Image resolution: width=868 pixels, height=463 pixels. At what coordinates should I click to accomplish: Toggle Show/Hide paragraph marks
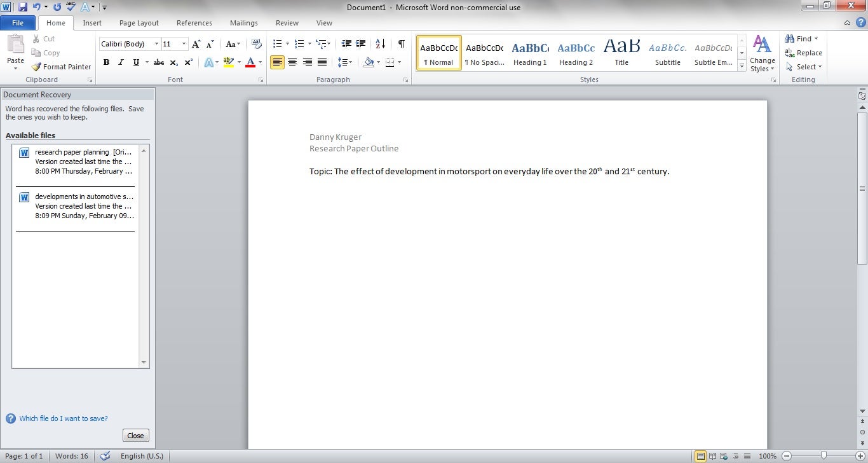(x=401, y=44)
